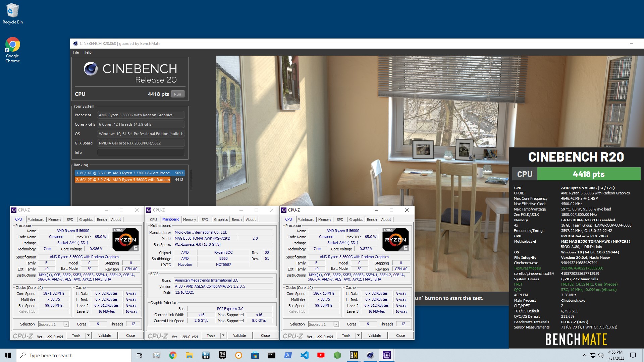The image size is (644, 362).
Task: Open network settings from the system tray
Action: 593,355
